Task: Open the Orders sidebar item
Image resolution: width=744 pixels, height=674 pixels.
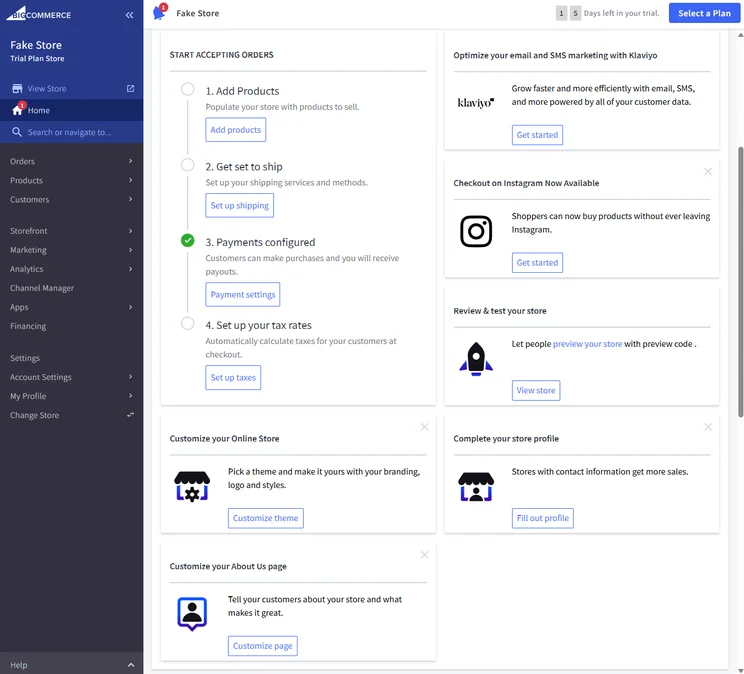Action: [x=72, y=161]
